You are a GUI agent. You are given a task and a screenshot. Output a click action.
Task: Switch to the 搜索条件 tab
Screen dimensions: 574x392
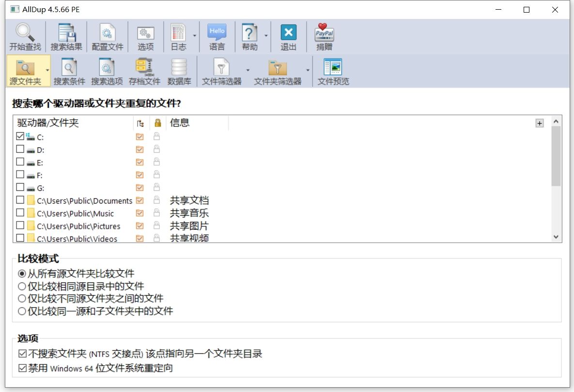pyautogui.click(x=69, y=71)
